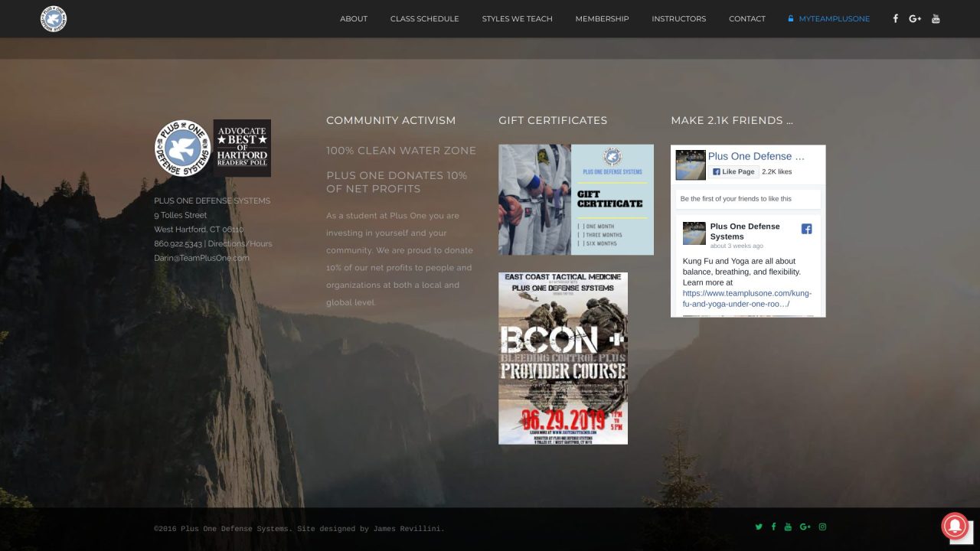The width and height of the screenshot is (980, 551).
Task: Select Membership in the navigation bar
Action: 603,18
